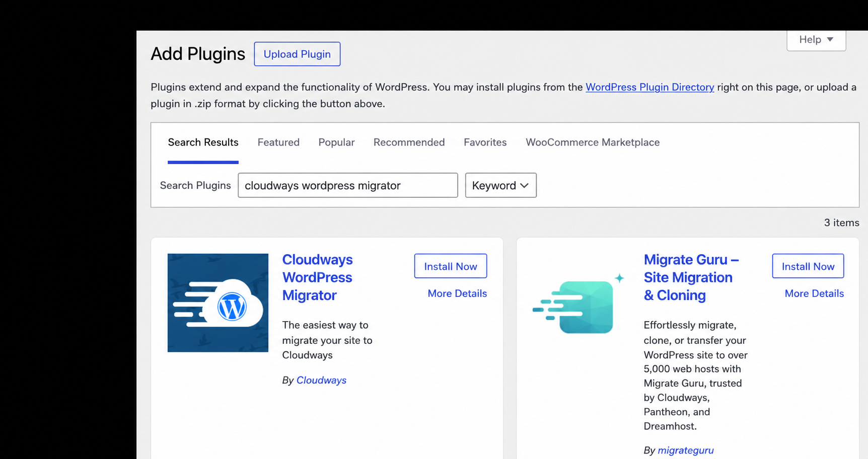This screenshot has width=868, height=459.
Task: Open the Help dropdown
Action: pyautogui.click(x=816, y=39)
